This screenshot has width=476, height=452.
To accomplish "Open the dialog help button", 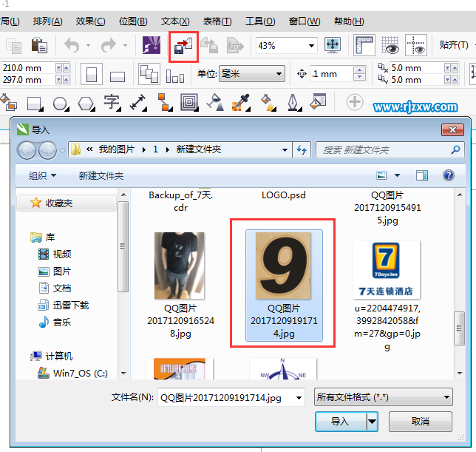I will coord(449,175).
